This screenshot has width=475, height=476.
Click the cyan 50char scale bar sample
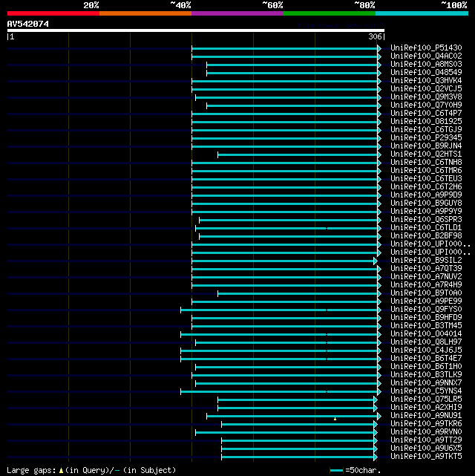[336, 471]
